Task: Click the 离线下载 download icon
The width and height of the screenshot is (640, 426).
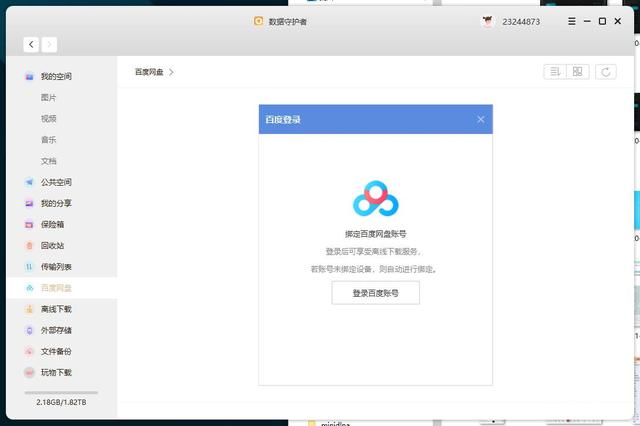Action: [29, 309]
